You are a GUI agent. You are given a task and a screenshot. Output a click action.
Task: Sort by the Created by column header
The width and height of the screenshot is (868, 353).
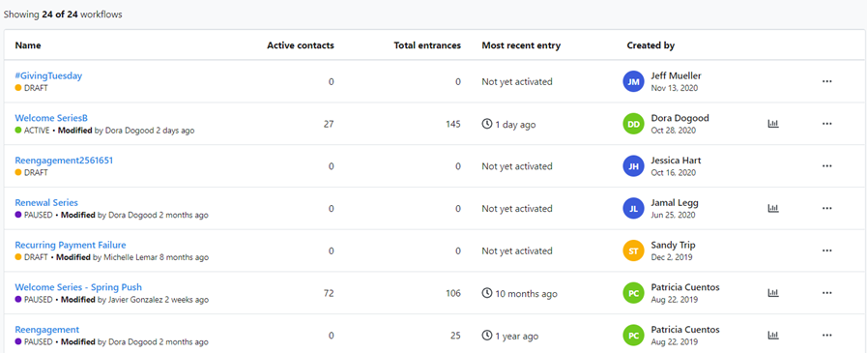click(x=651, y=45)
